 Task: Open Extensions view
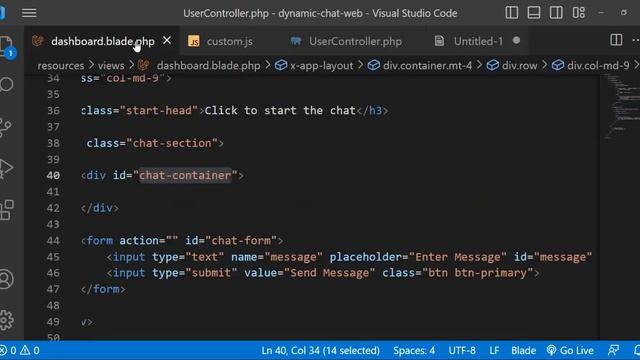click(7, 210)
